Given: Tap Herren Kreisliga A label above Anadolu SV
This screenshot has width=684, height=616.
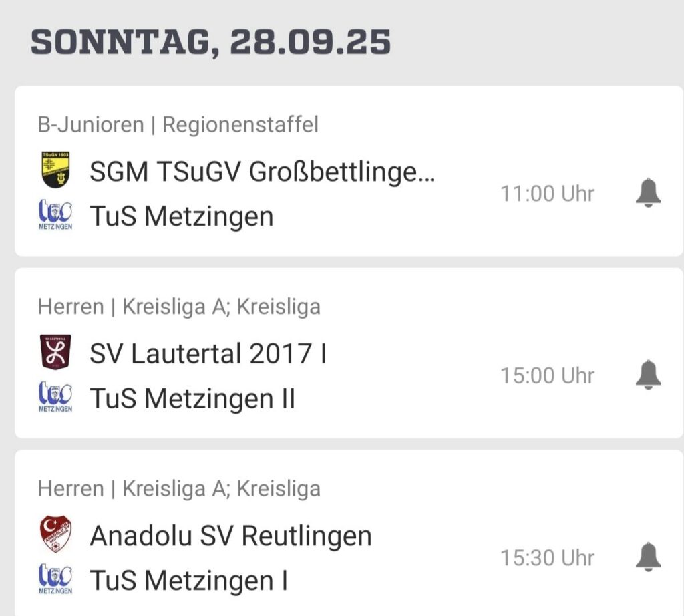Looking at the screenshot, I should (179, 488).
